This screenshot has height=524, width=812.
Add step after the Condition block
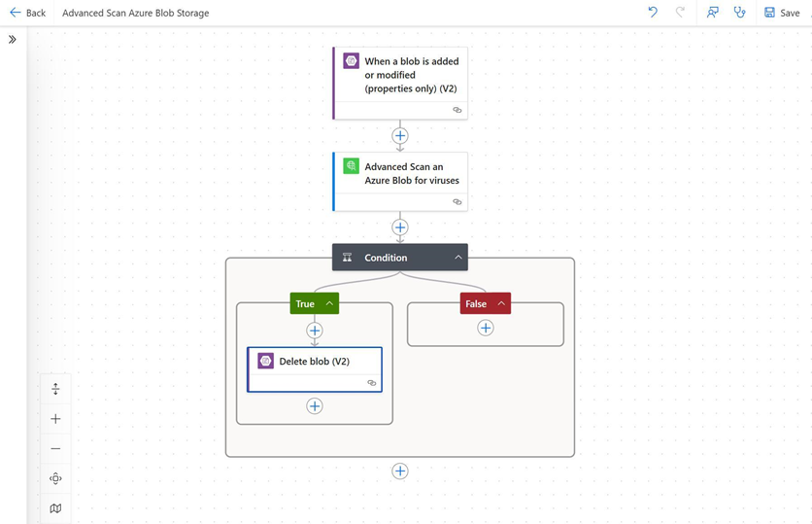coord(400,472)
